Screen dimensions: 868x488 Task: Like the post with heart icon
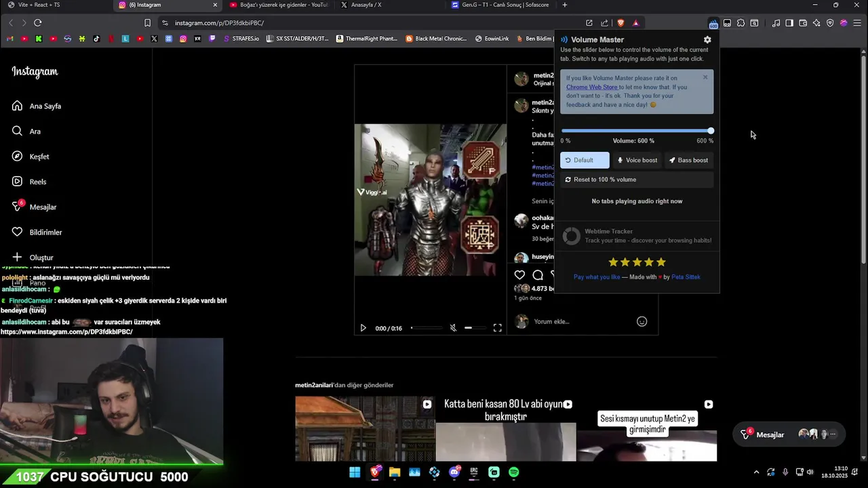(x=519, y=274)
